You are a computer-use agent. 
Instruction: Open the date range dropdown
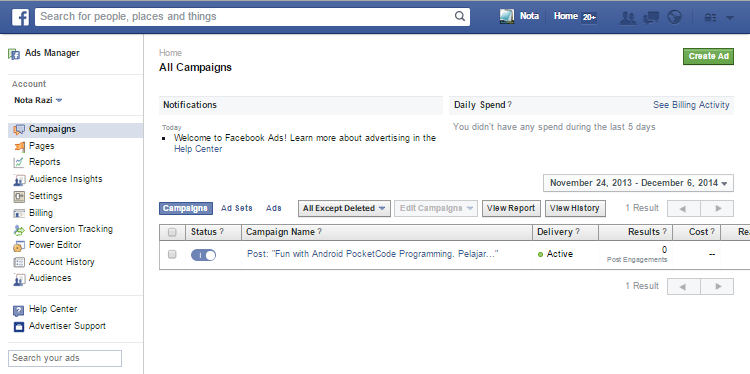(x=638, y=183)
